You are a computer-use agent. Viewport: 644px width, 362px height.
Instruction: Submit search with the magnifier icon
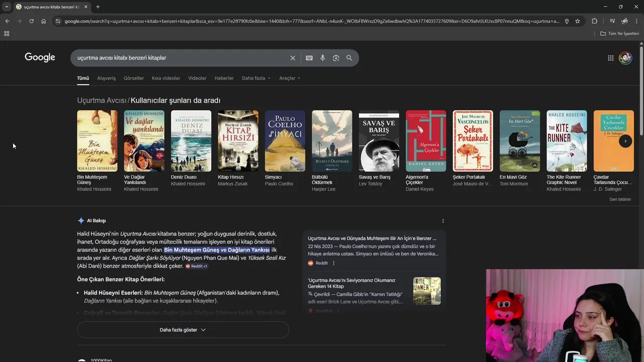(x=349, y=58)
